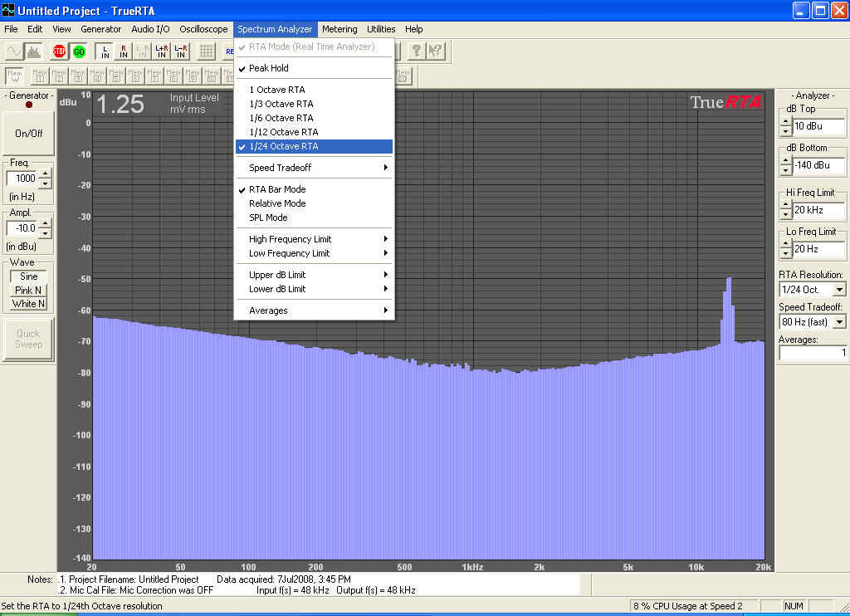
Task: Select the R IN input icon
Action: [124, 51]
